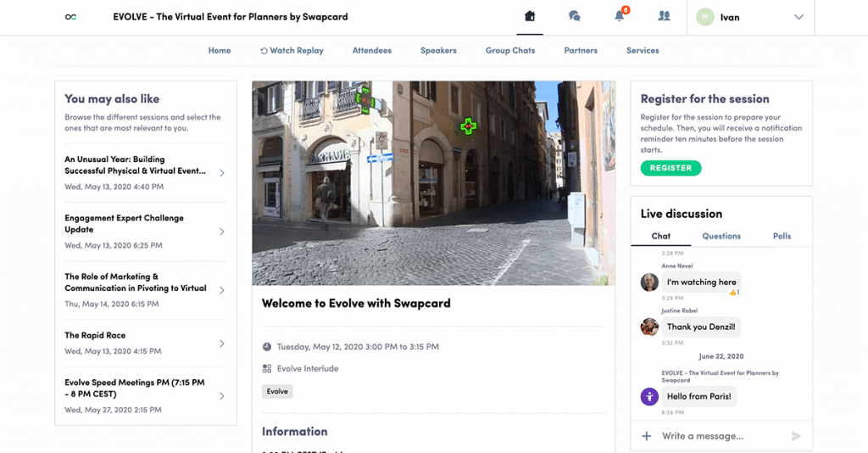Image resolution: width=868 pixels, height=453 pixels.
Task: Open the Attendees nav item
Action: pyautogui.click(x=372, y=50)
